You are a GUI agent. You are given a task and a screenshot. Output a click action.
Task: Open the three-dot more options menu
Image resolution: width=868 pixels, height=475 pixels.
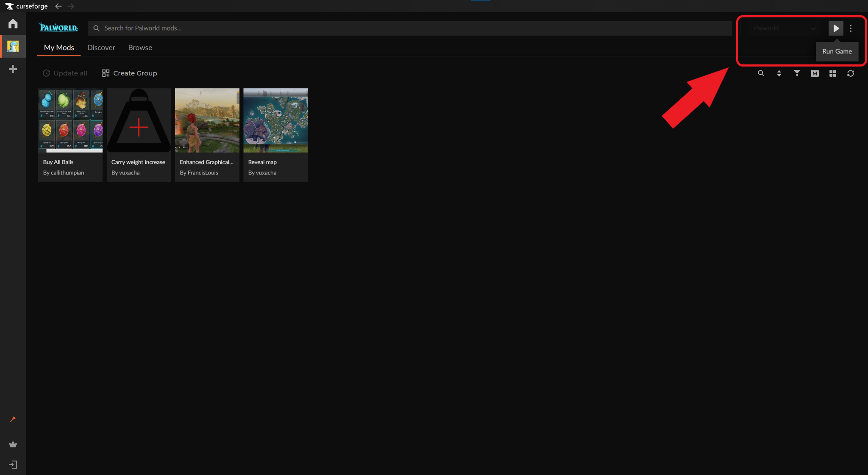coord(851,28)
